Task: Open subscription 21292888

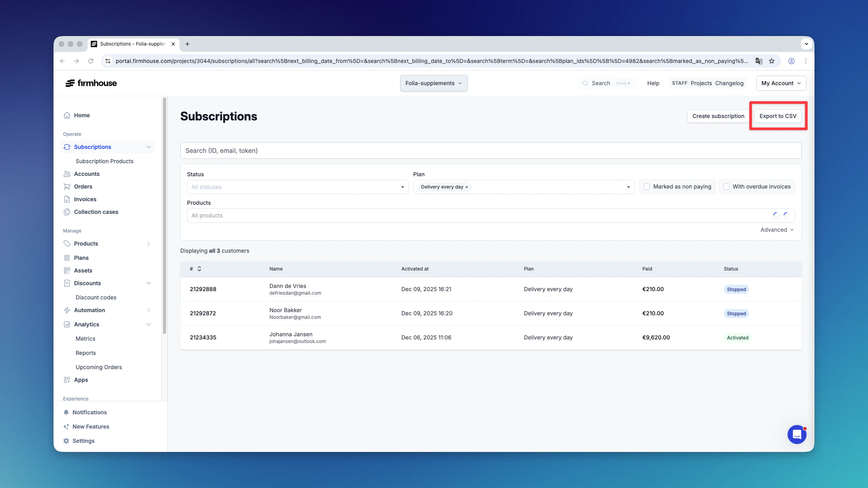Action: (x=203, y=289)
